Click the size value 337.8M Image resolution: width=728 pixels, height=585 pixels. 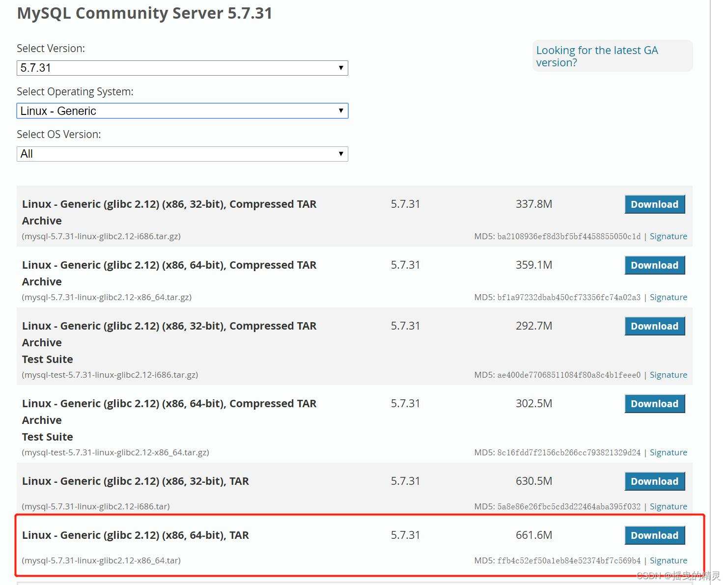(x=534, y=204)
